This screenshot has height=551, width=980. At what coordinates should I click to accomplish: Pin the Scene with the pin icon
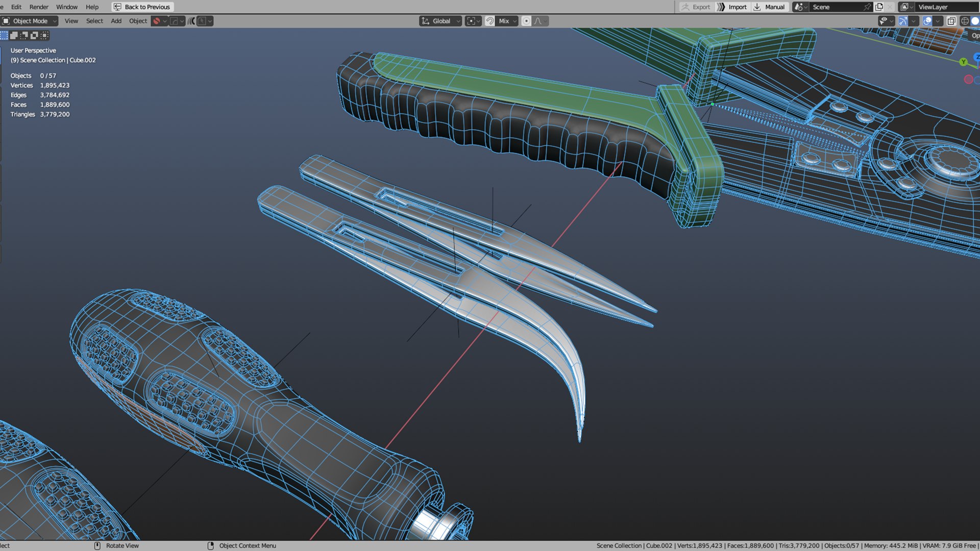pos(867,7)
